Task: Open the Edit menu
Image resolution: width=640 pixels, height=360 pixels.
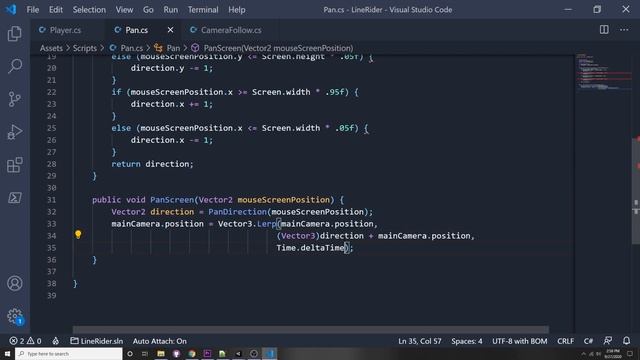Action: pyautogui.click(x=56, y=9)
